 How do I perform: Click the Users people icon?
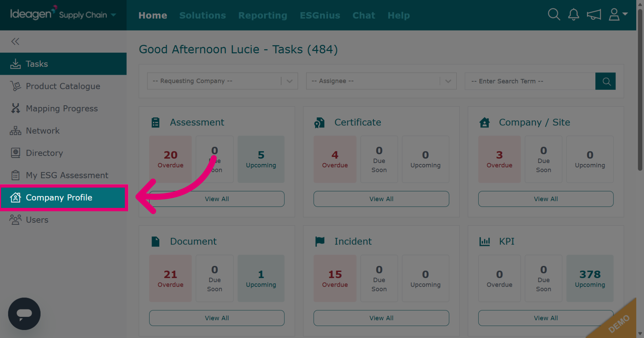[15, 220]
